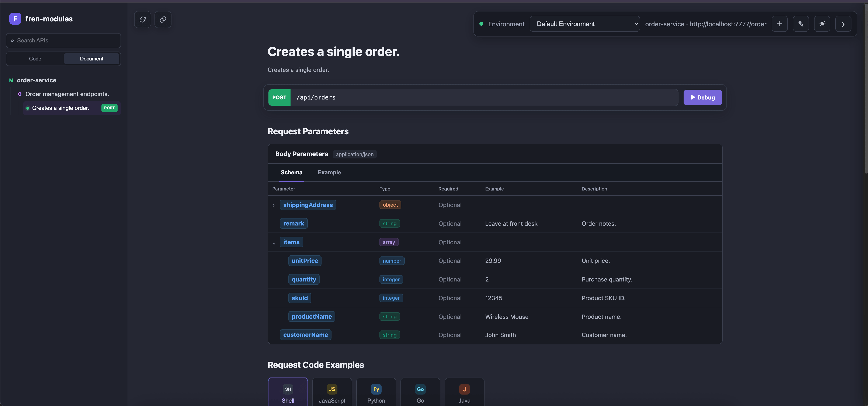Viewport: 868px width, 406px height.
Task: Click the 'John Smith' example value
Action: (x=500, y=335)
